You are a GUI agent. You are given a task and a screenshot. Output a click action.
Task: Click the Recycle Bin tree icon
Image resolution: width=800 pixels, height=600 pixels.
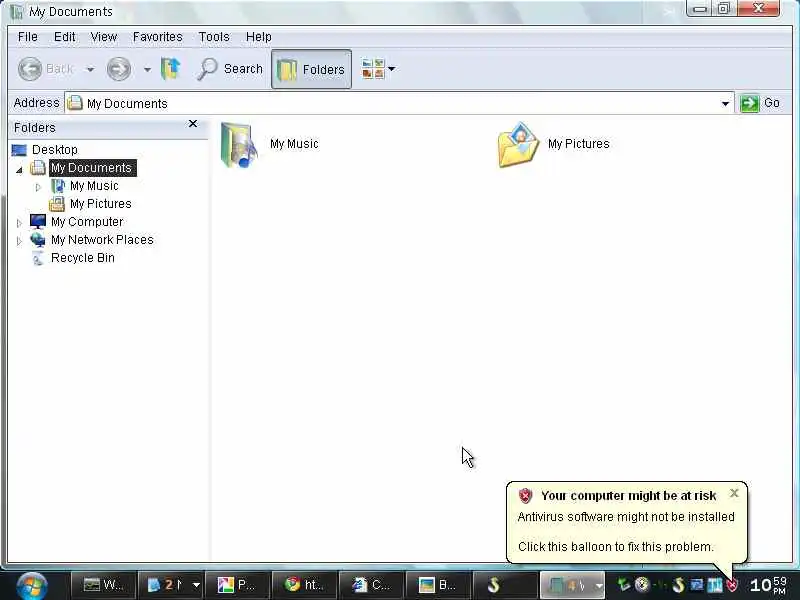coord(38,258)
